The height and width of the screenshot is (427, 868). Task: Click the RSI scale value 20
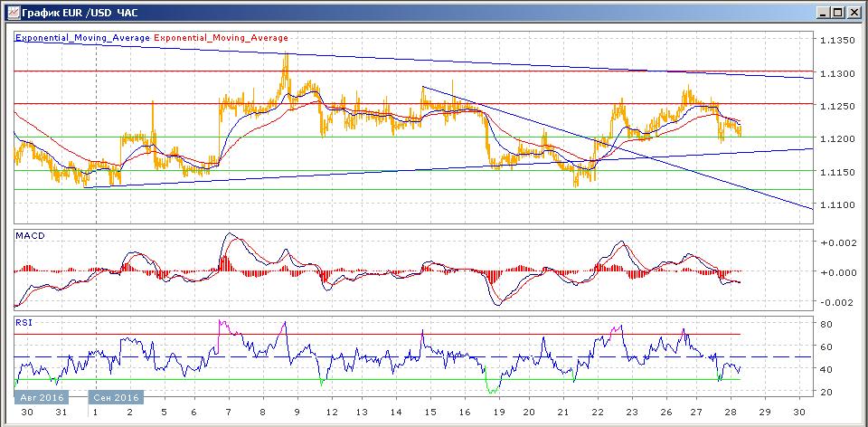tap(828, 392)
